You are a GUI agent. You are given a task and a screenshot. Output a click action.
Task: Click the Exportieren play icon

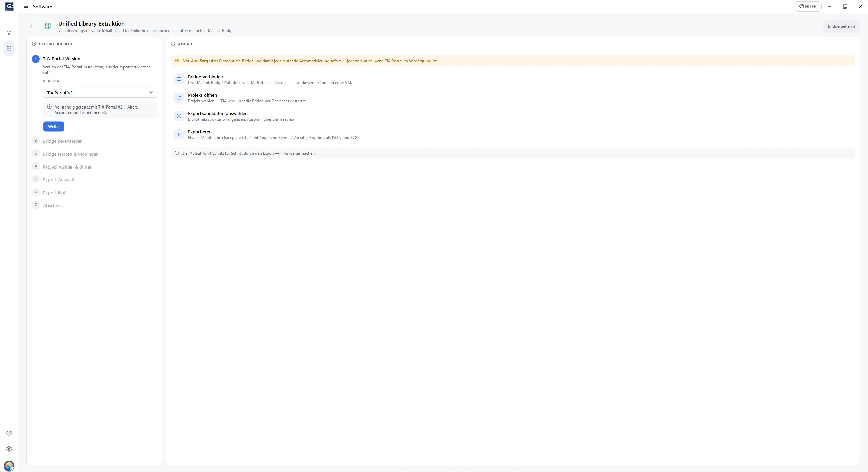179,134
